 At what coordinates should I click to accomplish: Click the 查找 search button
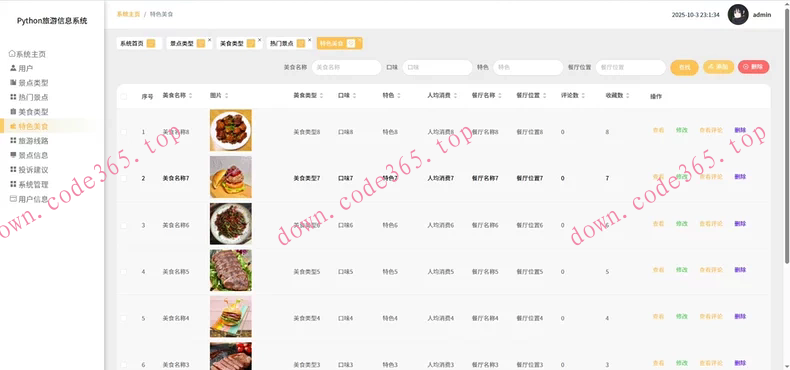tap(684, 67)
